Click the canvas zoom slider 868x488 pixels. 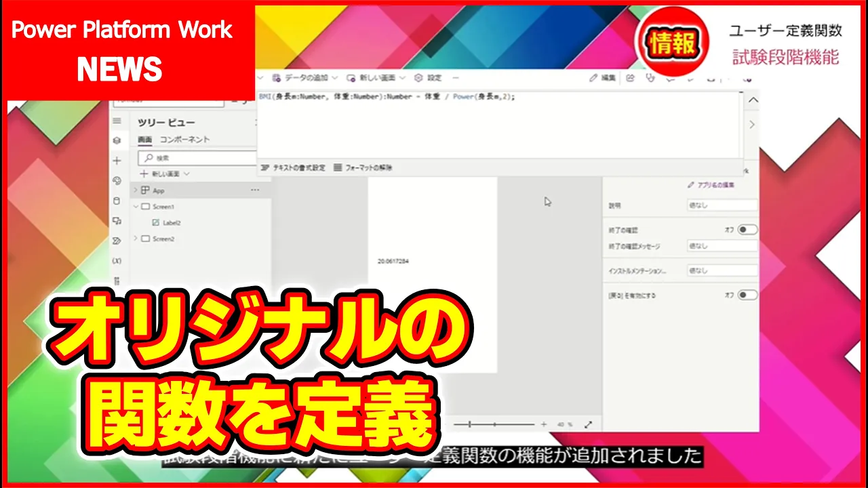[x=494, y=424]
